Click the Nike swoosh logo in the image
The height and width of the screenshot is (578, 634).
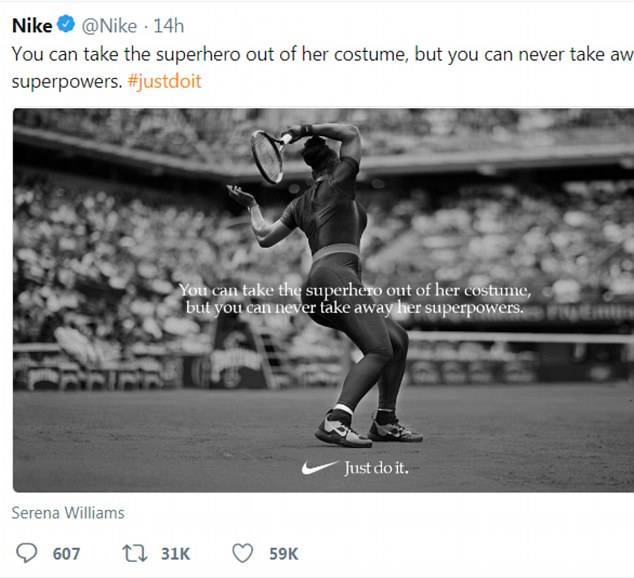click(x=319, y=467)
